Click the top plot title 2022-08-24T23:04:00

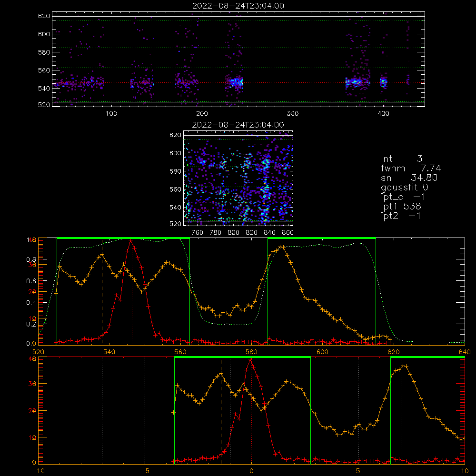click(x=238, y=6)
